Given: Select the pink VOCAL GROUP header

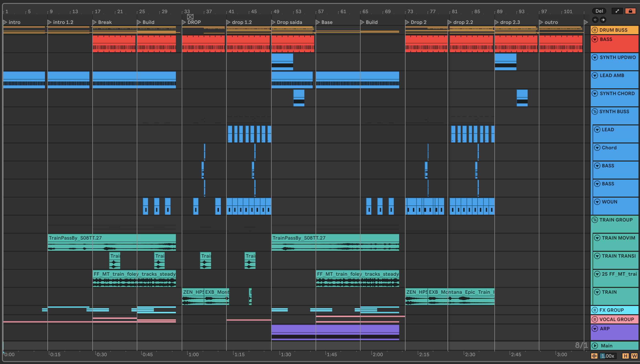Looking at the screenshot, I should pos(614,319).
